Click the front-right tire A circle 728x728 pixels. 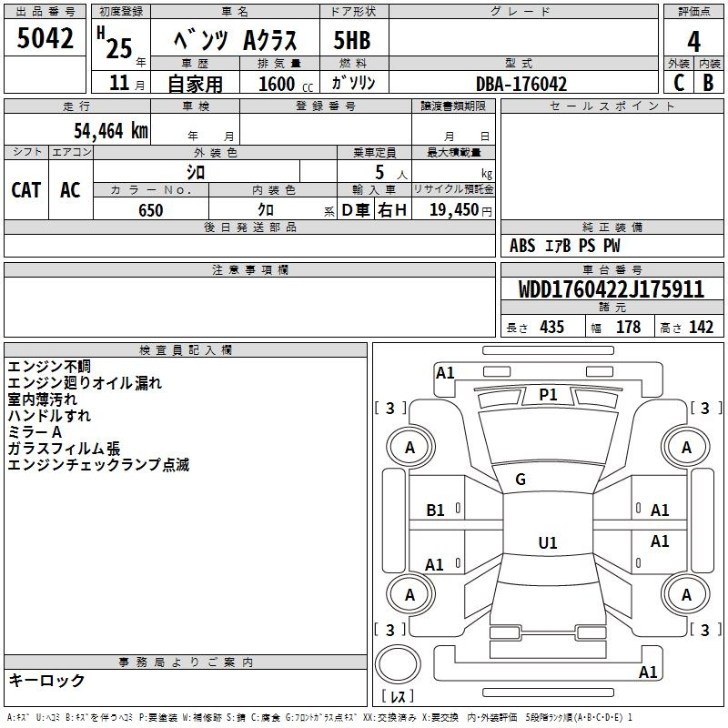pos(686,447)
